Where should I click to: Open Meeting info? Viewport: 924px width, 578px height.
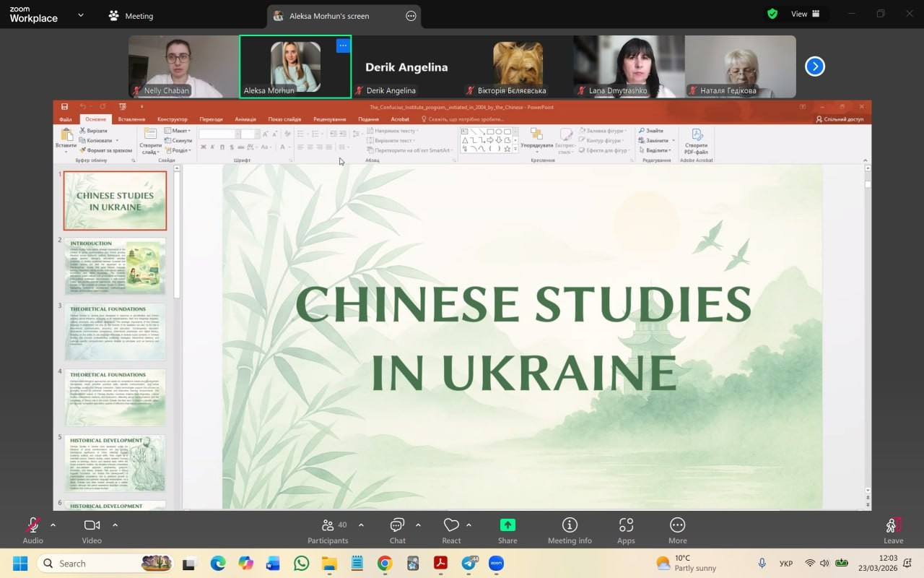570,525
